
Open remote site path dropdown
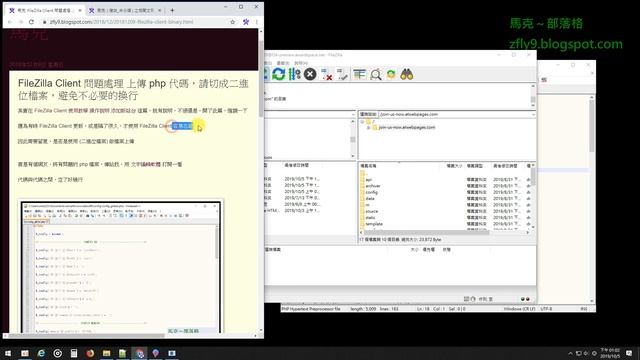[533, 114]
